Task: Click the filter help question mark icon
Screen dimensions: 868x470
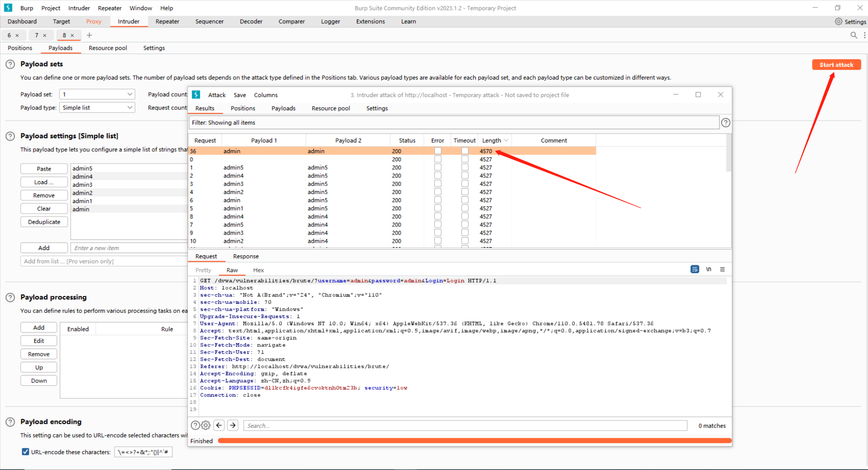Action: click(x=725, y=122)
